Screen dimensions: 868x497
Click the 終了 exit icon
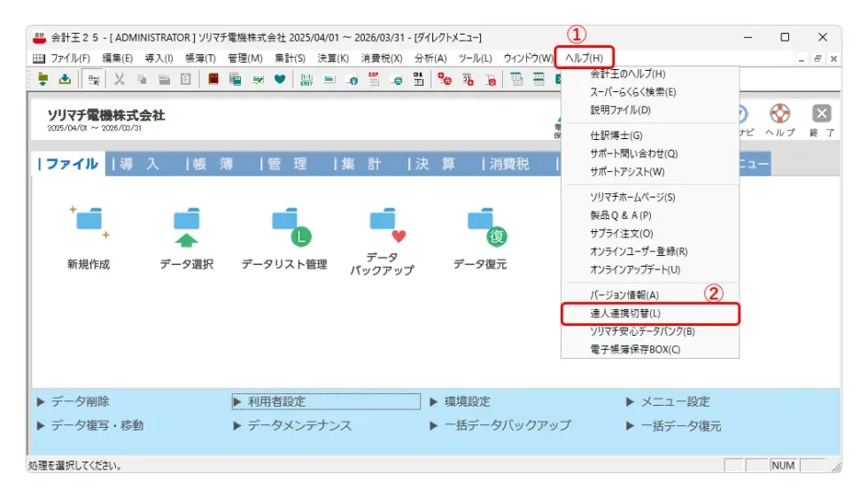822,114
